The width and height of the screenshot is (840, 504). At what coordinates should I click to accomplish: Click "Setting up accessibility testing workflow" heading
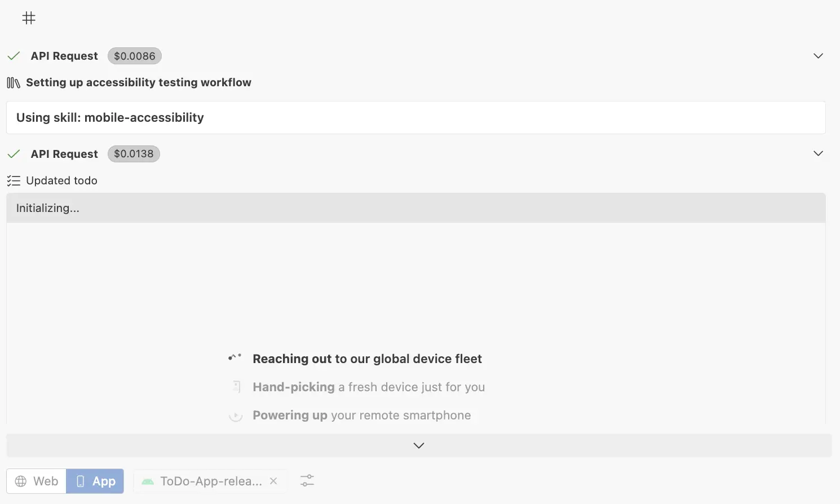(139, 82)
